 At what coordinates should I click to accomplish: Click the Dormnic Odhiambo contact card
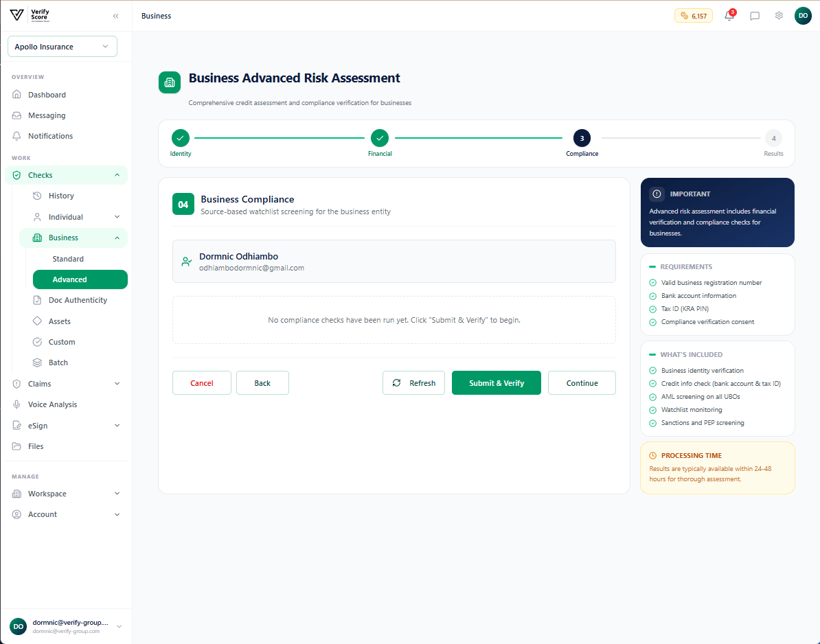click(x=394, y=262)
